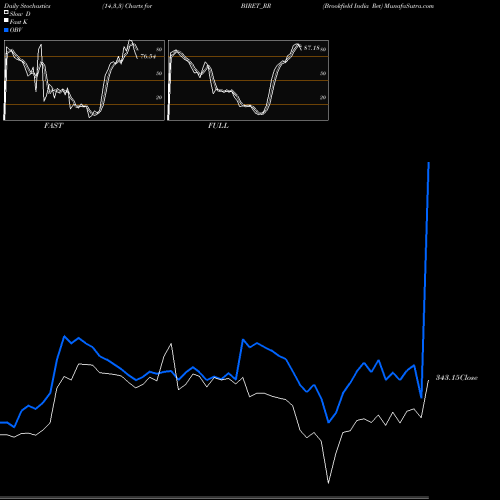Click the FAST stochastic value 76.54

[x=148, y=56]
